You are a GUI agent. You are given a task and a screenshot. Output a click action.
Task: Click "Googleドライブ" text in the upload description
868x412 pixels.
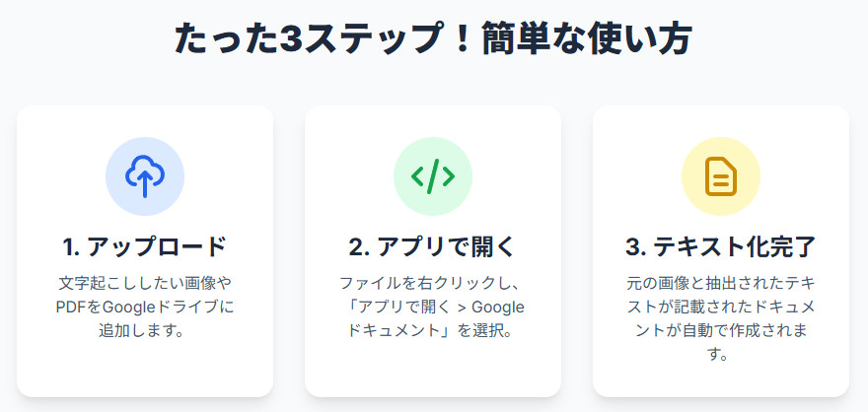160,307
